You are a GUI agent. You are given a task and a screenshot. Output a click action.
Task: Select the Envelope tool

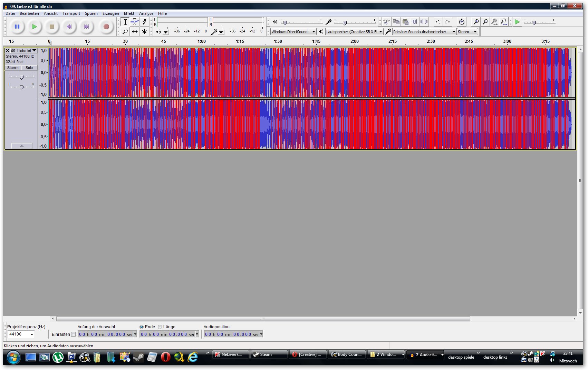tap(135, 22)
